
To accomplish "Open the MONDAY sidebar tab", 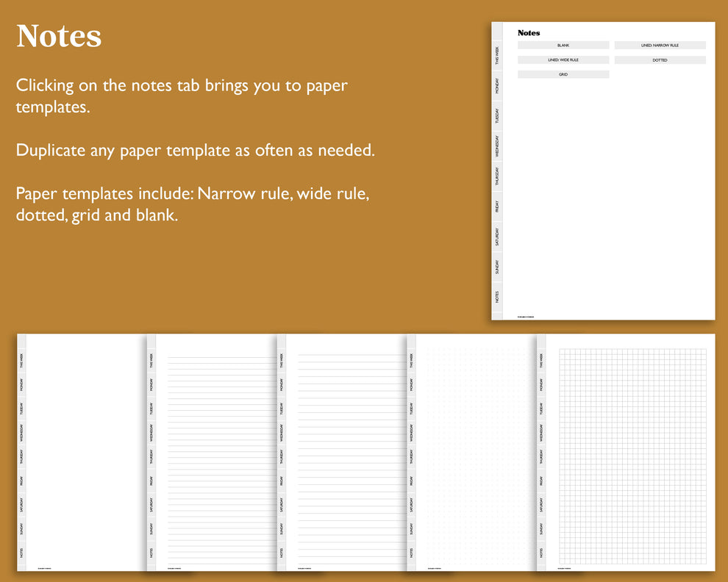I will [497, 83].
